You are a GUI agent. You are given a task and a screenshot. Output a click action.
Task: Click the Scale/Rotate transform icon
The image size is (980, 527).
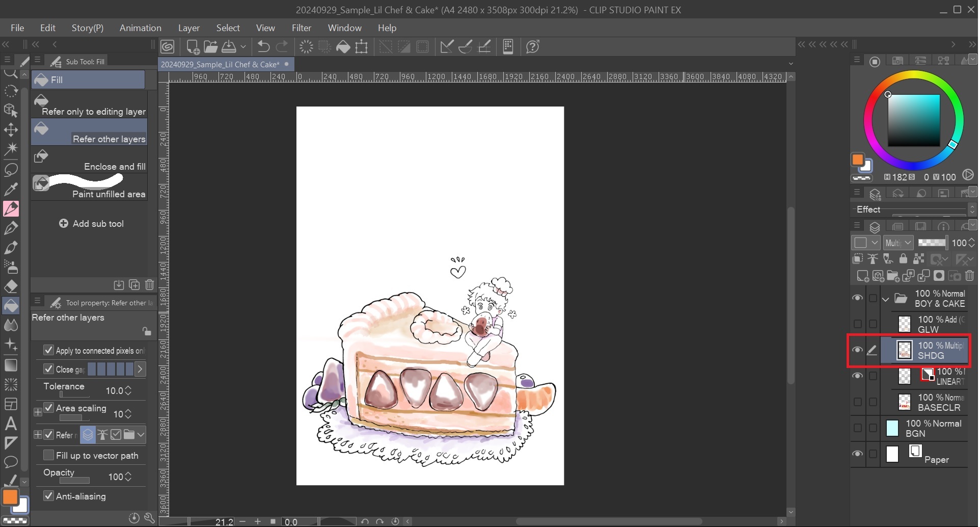[x=362, y=47]
